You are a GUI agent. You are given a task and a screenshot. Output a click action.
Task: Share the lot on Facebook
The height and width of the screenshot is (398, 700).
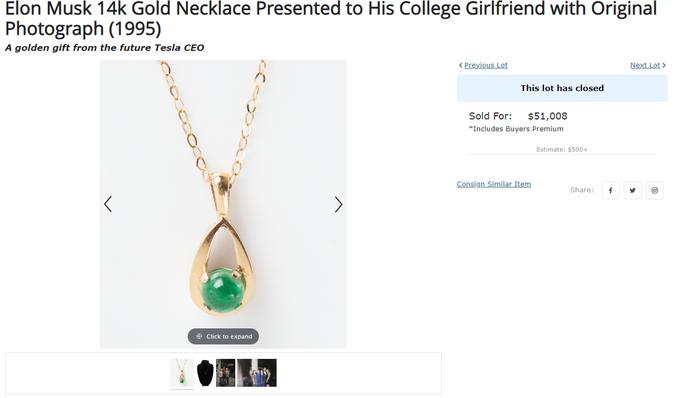click(610, 191)
